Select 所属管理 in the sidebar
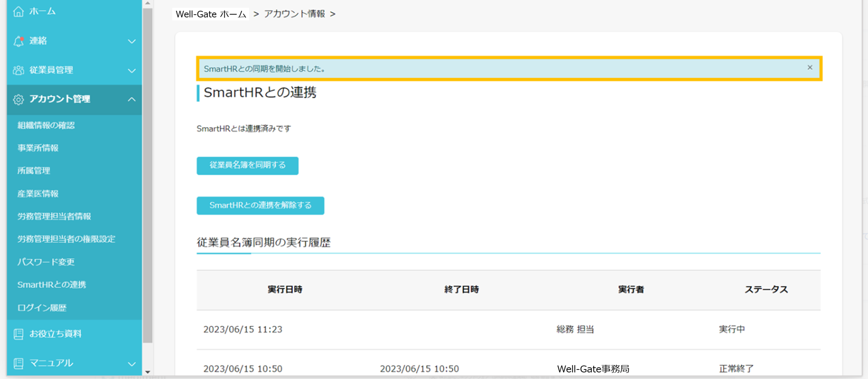 [34, 170]
